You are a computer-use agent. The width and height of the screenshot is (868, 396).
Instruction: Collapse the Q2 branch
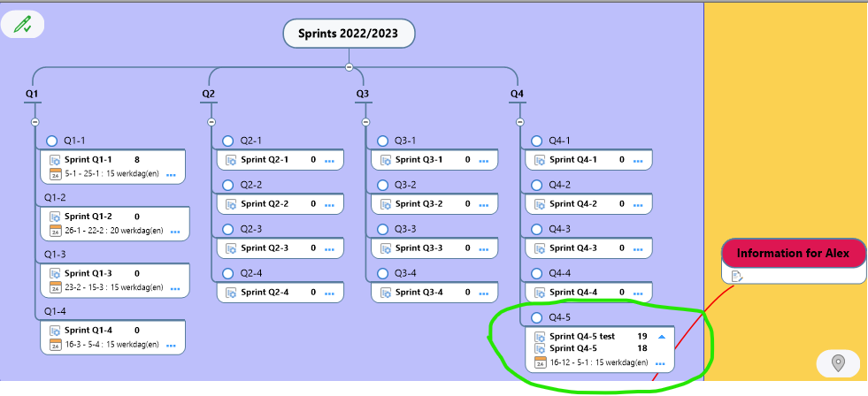point(211,122)
